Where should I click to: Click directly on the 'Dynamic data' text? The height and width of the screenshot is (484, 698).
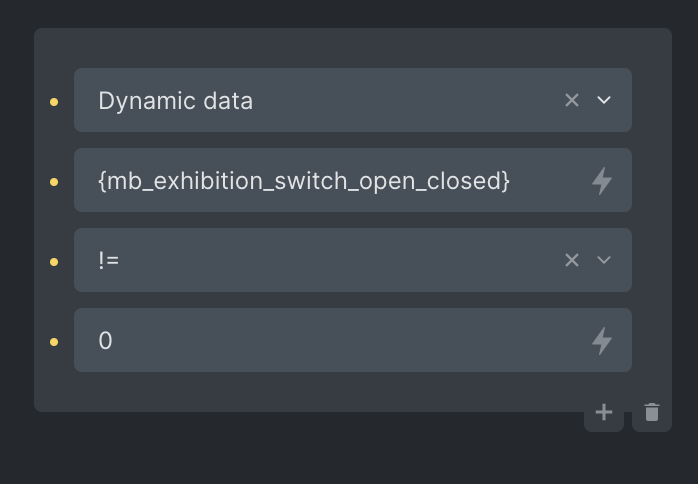pyautogui.click(x=175, y=101)
